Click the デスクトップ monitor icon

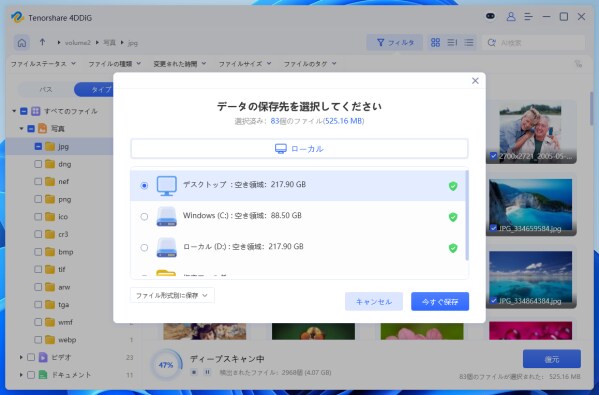[167, 186]
